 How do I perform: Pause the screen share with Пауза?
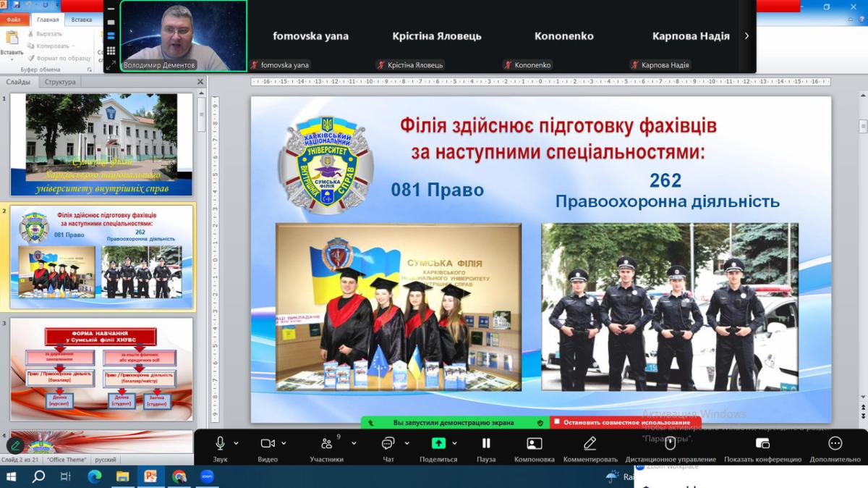[486, 443]
